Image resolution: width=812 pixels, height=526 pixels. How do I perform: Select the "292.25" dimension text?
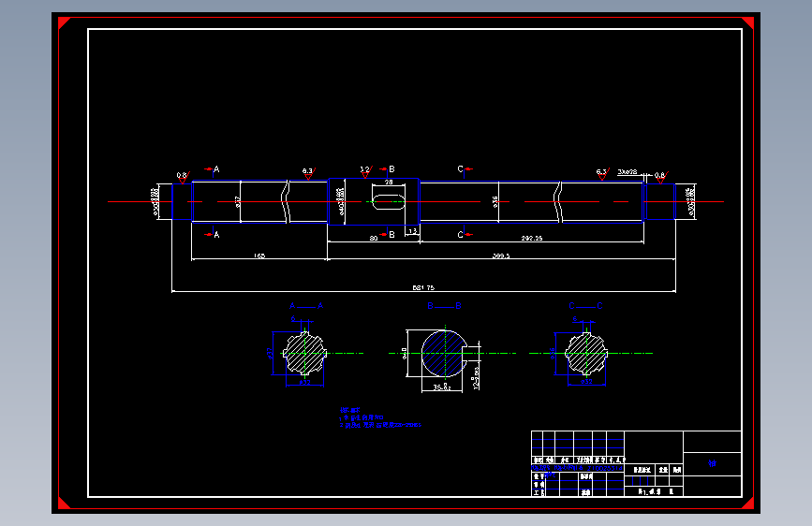click(532, 238)
